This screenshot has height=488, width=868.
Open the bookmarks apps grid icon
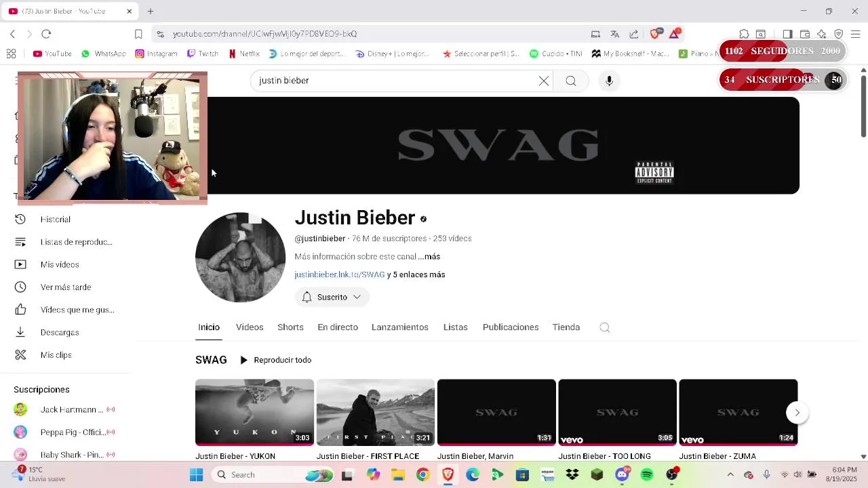click(x=11, y=54)
